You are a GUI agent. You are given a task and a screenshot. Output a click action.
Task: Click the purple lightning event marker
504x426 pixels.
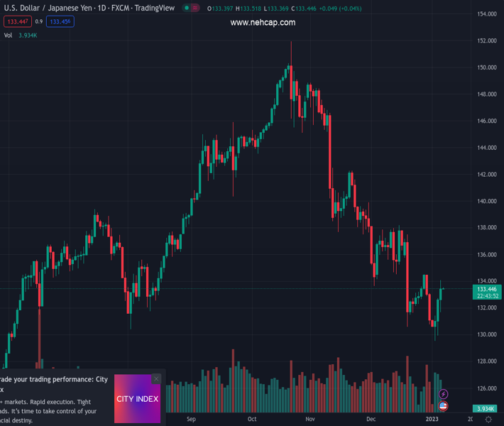444,394
